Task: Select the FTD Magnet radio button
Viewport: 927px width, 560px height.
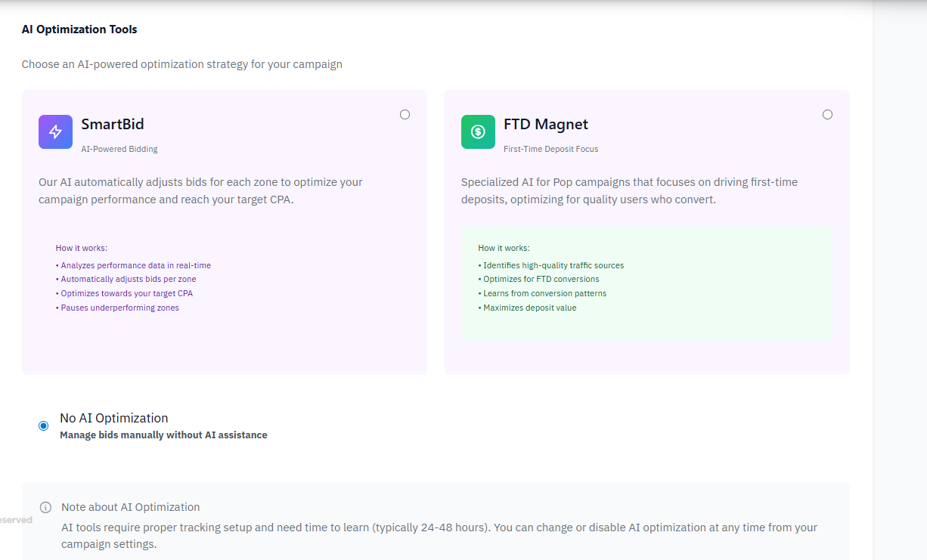Action: 827,115
